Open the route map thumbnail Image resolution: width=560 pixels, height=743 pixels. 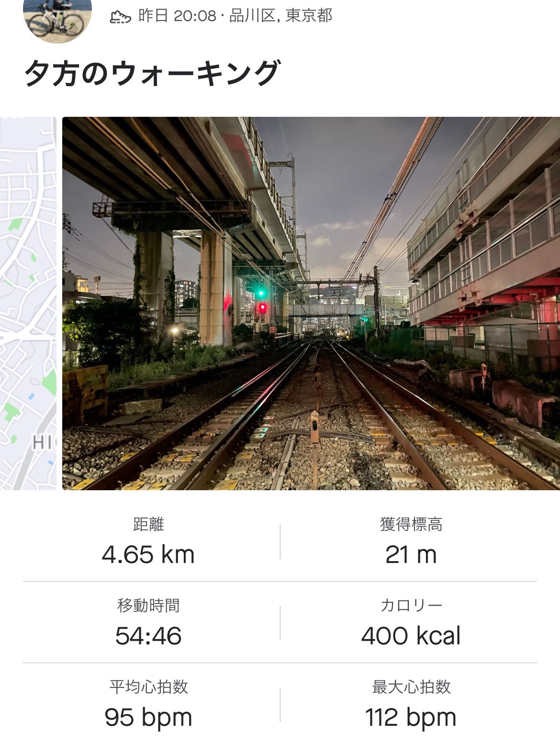coord(28,303)
